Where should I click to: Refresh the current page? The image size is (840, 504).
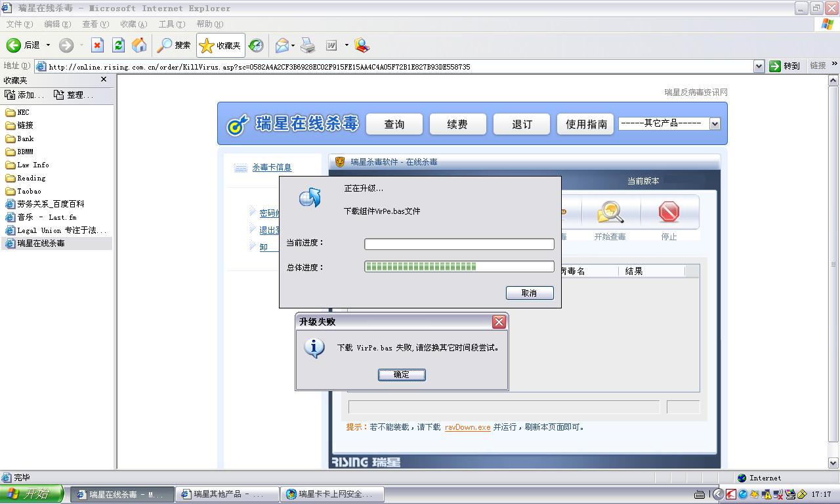tap(118, 45)
